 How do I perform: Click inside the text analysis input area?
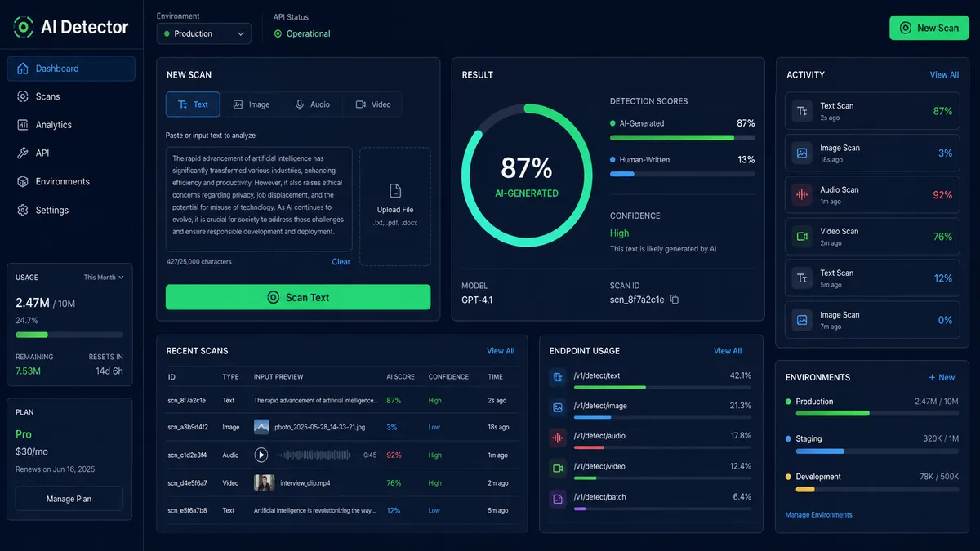tap(259, 199)
